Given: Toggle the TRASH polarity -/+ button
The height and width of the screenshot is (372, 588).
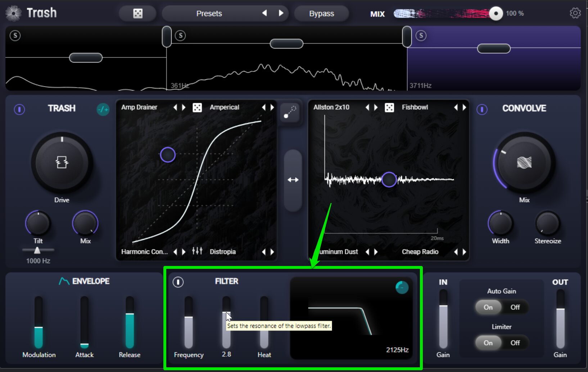Looking at the screenshot, I should tap(103, 109).
